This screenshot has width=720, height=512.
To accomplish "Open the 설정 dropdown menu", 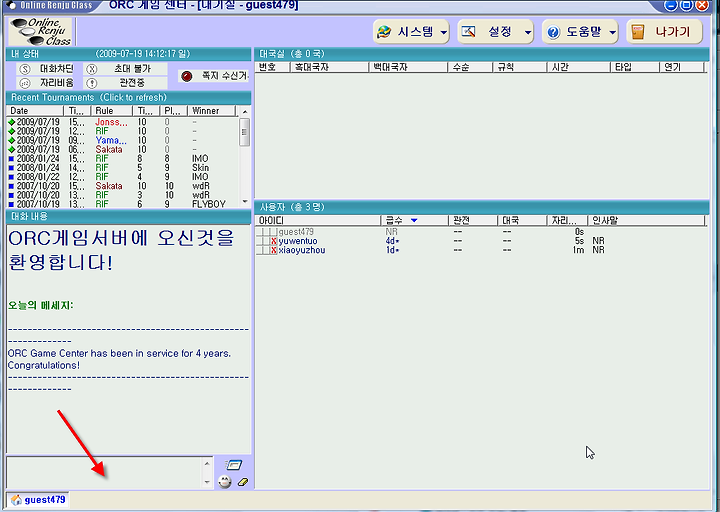I will coord(495,32).
